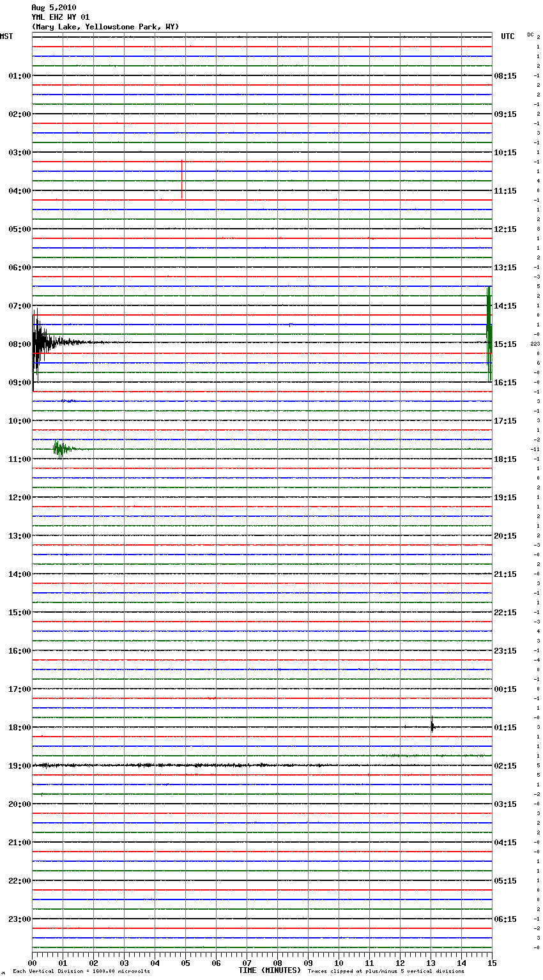The width and height of the screenshot is (543, 980).
Task: Click the '23:15' UTC time label
Action: point(505,651)
